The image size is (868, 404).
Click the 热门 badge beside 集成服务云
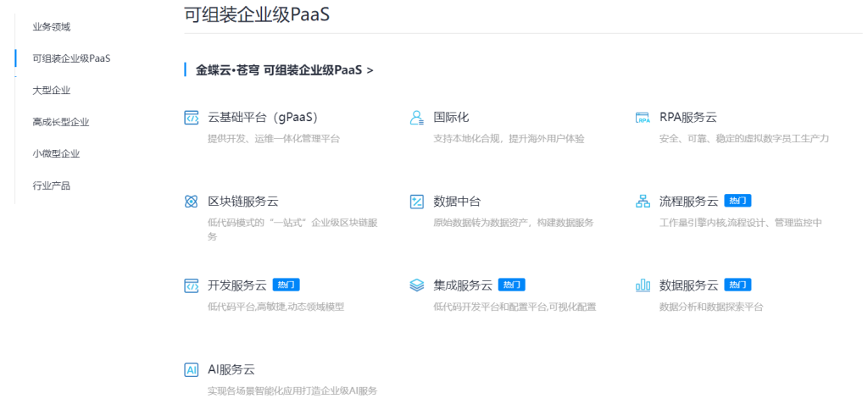point(511,285)
